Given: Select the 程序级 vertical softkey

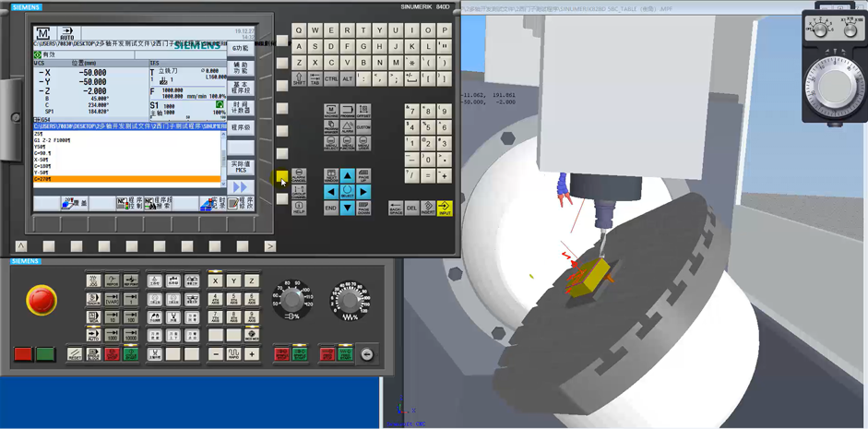Looking at the screenshot, I should coord(241,127).
